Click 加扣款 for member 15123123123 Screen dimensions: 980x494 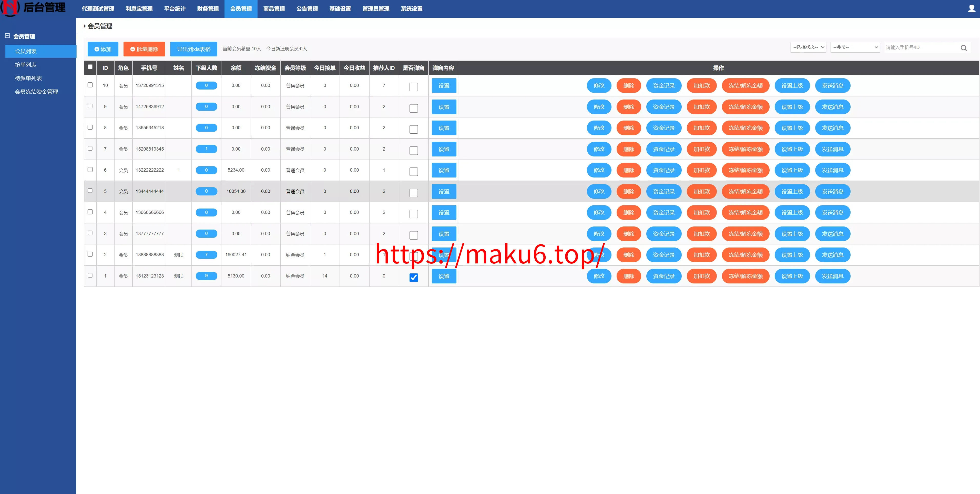tap(701, 276)
